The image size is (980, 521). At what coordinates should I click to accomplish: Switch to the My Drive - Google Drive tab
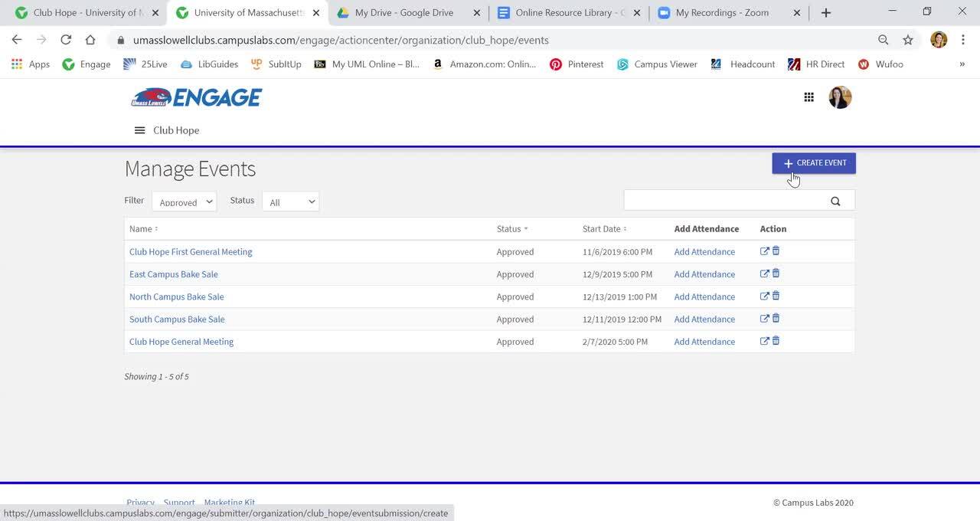[x=403, y=13]
